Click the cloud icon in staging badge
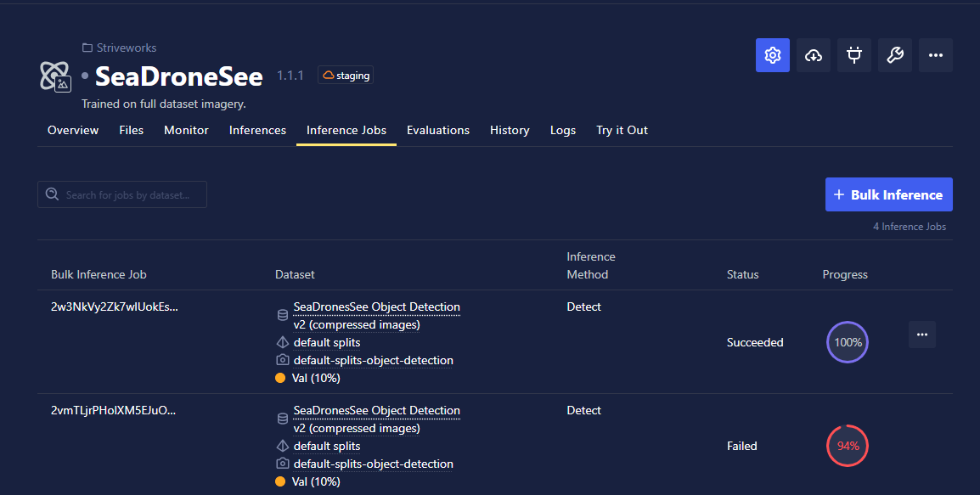Viewport: 980px width, 495px height. click(x=328, y=75)
